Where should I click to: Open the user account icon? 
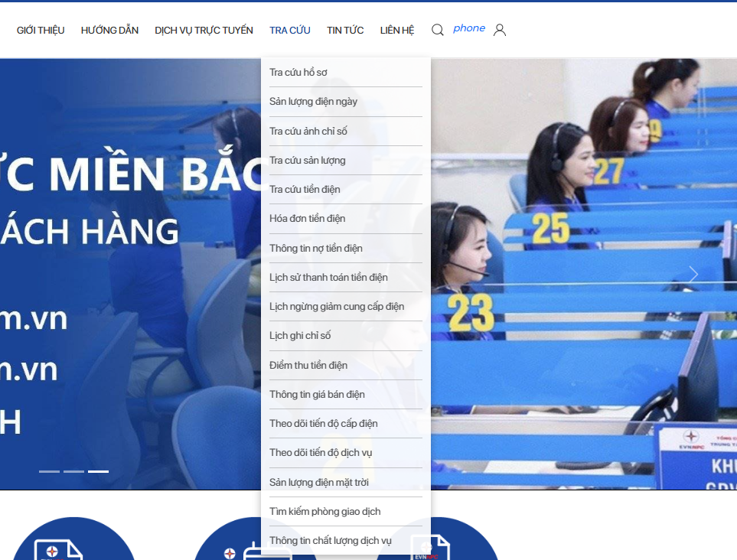click(x=500, y=30)
